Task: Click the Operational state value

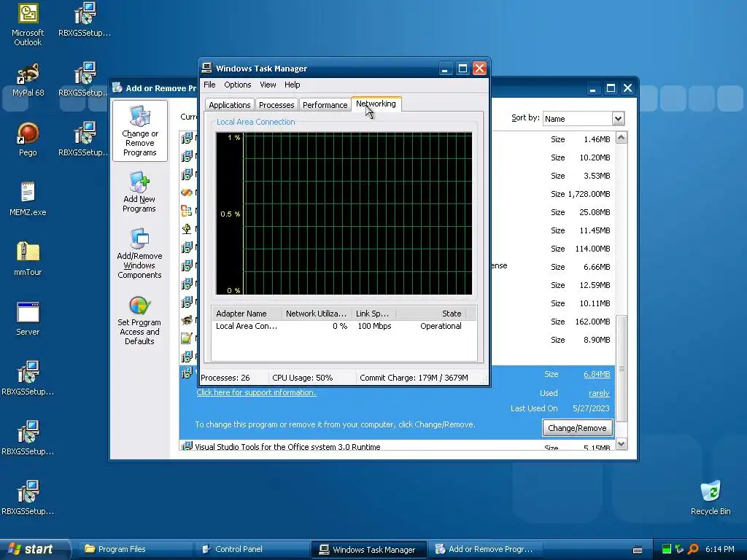Action: pyautogui.click(x=441, y=326)
